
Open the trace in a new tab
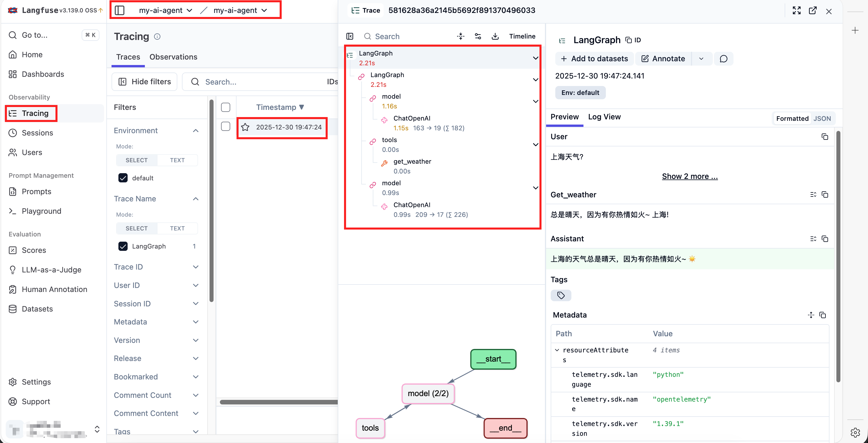tap(813, 10)
